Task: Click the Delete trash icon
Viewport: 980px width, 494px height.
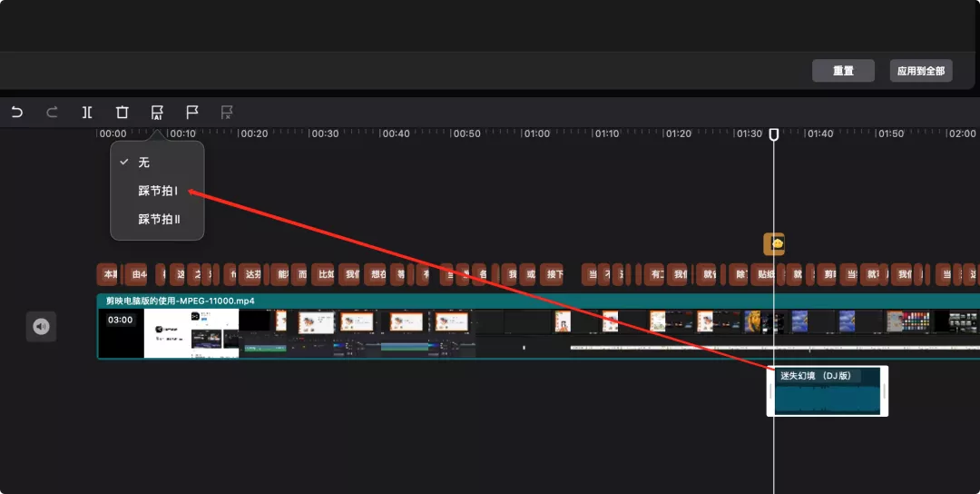Action: click(x=122, y=113)
